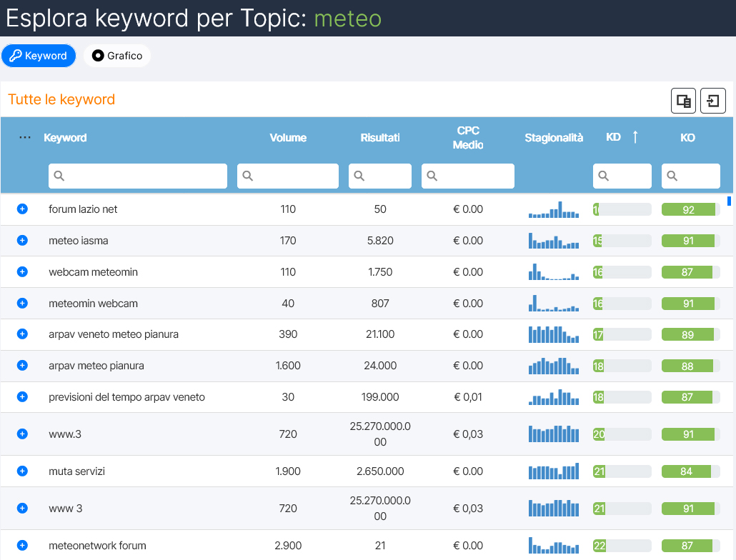
Task: Click the column chooser icon
Action: [x=683, y=101]
